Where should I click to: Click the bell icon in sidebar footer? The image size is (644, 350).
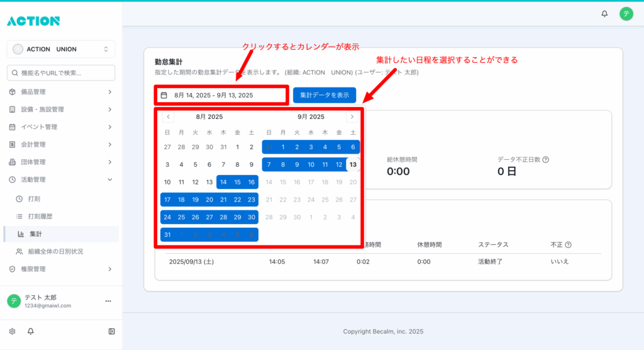pyautogui.click(x=30, y=331)
